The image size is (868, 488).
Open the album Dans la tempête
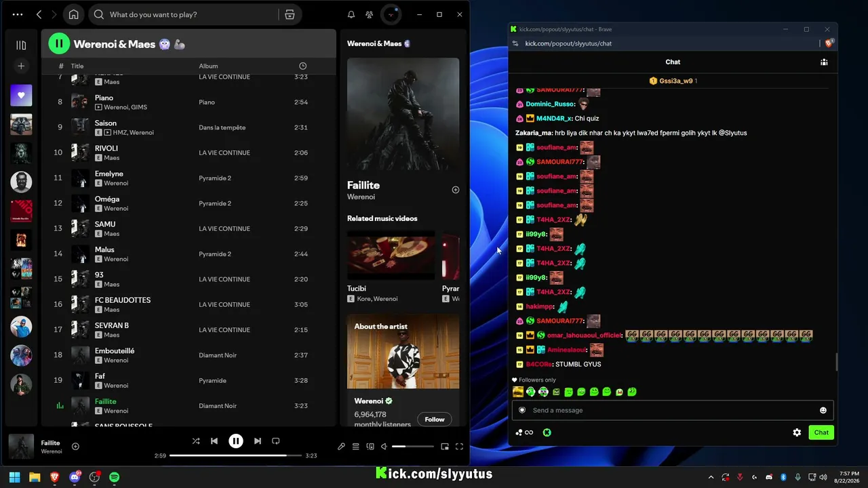[222, 127]
